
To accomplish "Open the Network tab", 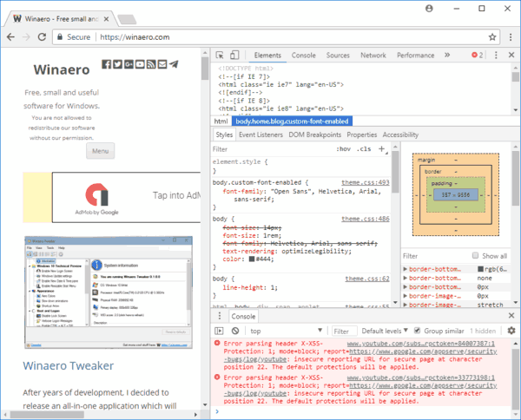I will click(373, 56).
